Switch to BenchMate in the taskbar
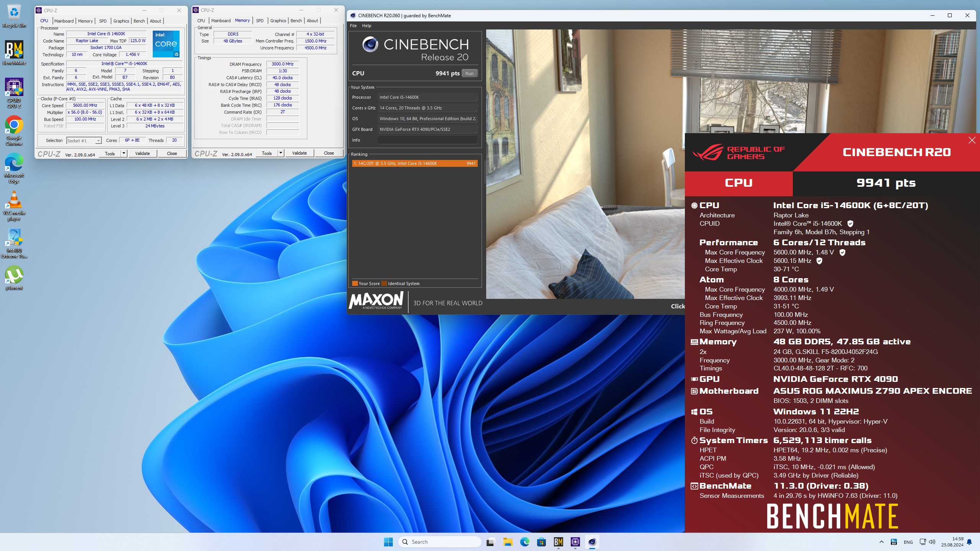The height and width of the screenshot is (551, 980). pos(559,542)
